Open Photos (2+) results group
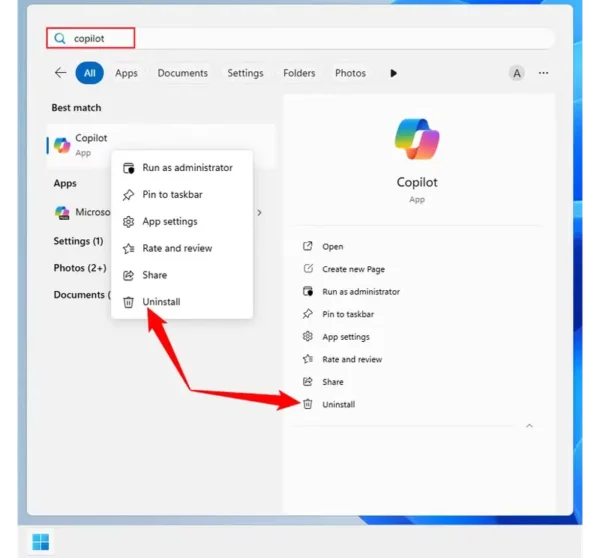Image resolution: width=600 pixels, height=558 pixels. click(80, 268)
